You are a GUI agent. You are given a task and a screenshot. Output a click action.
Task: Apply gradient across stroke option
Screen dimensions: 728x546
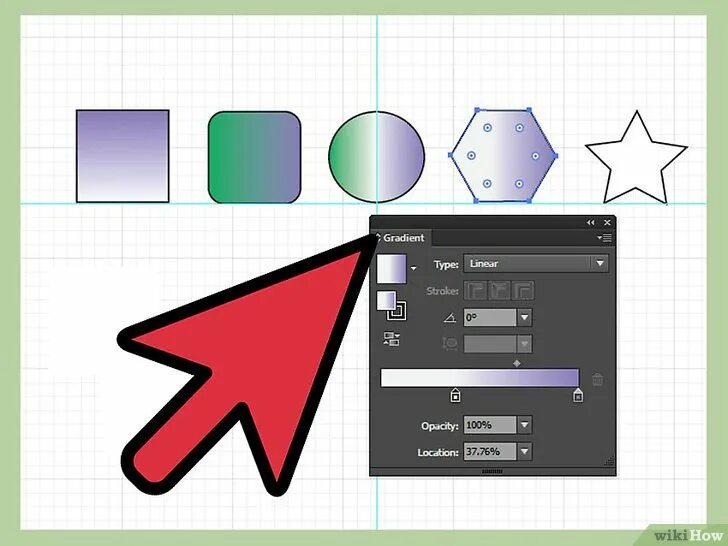click(523, 291)
